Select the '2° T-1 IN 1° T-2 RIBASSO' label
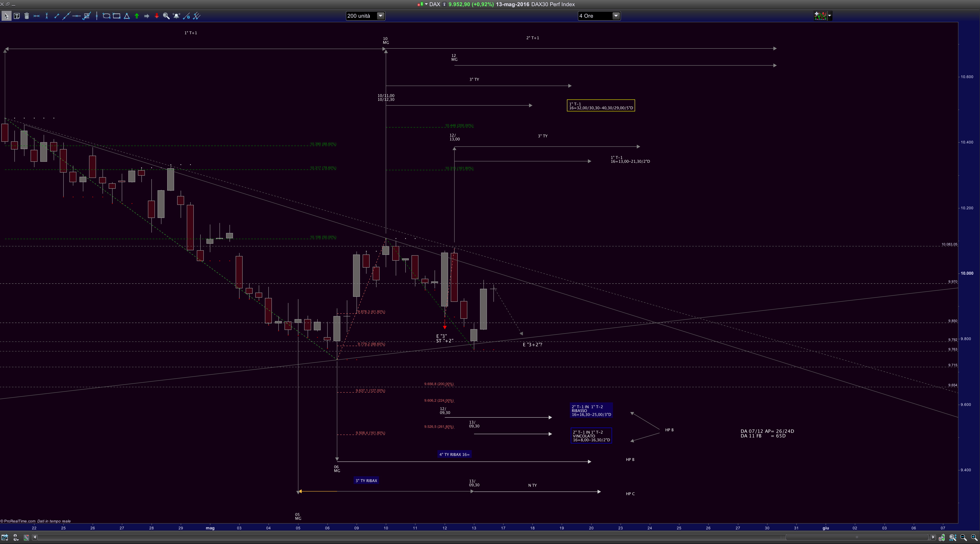The image size is (980, 544). click(x=591, y=411)
